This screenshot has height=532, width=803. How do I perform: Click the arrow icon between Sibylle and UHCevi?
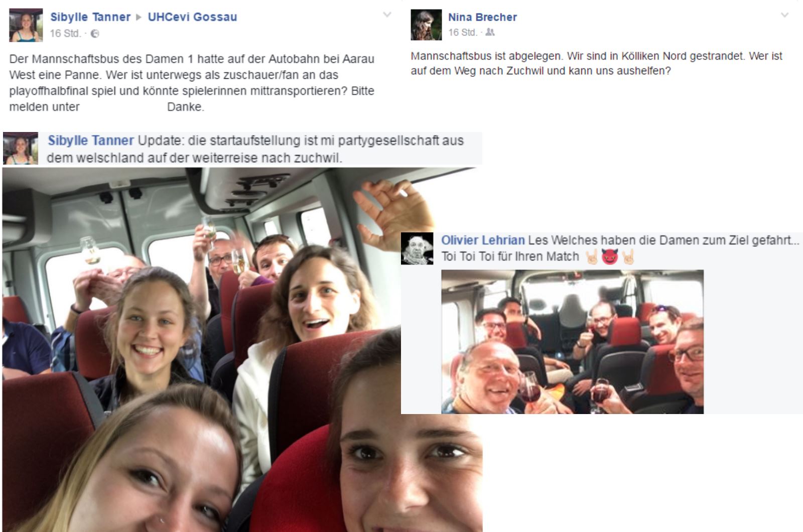pos(139,18)
